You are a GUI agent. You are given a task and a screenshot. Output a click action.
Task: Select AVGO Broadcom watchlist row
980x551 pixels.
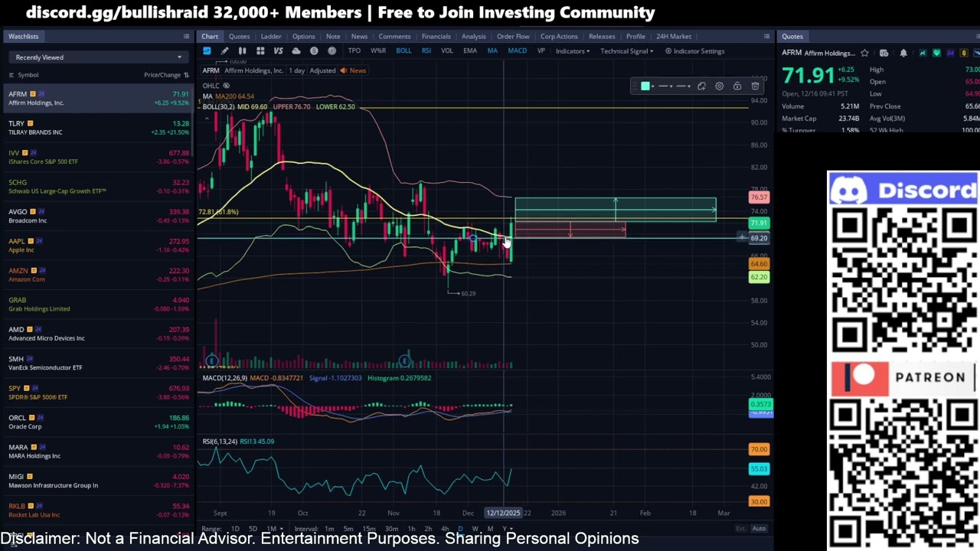[x=98, y=216]
